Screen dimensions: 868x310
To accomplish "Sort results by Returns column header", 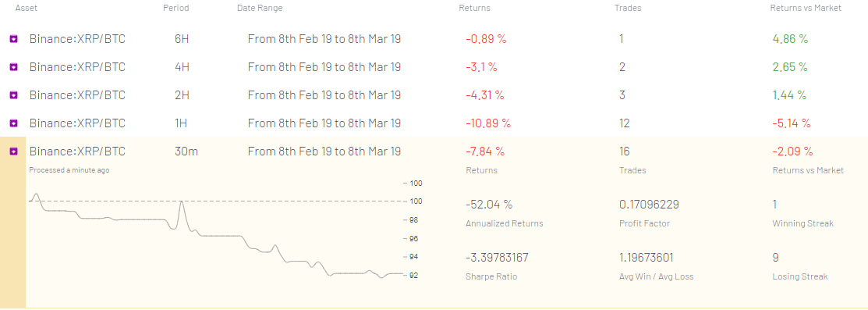I will point(474,9).
